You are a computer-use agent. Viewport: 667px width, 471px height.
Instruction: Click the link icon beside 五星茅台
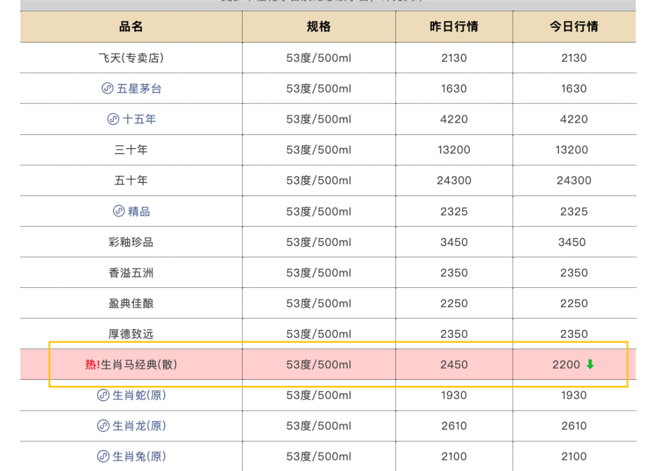[108, 89]
